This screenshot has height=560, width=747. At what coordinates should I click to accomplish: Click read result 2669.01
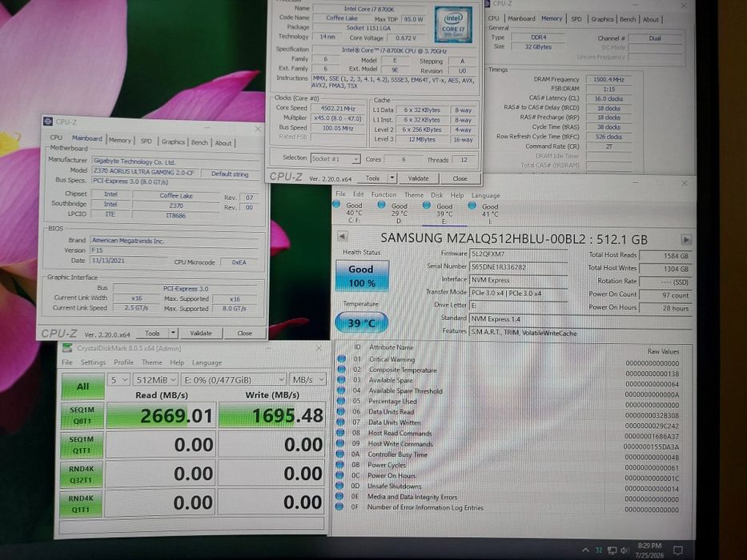[161, 416]
